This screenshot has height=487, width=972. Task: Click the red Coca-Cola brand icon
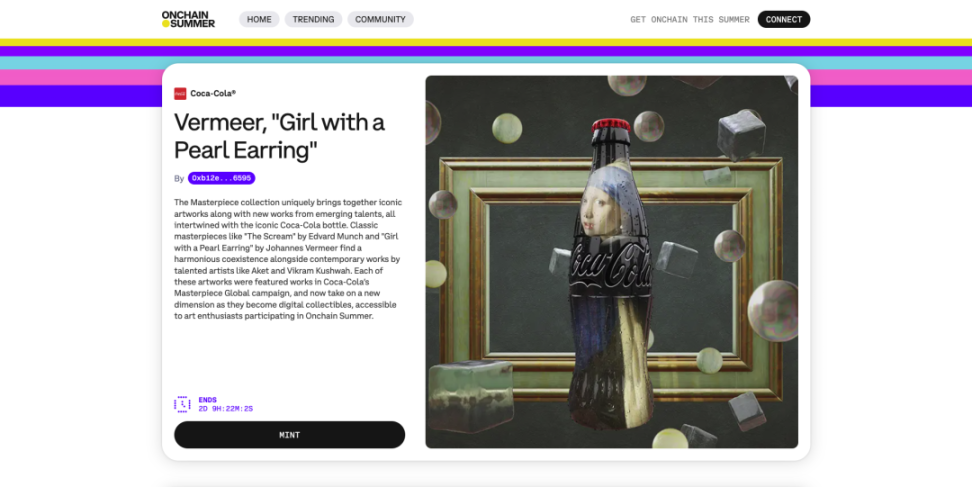point(180,93)
